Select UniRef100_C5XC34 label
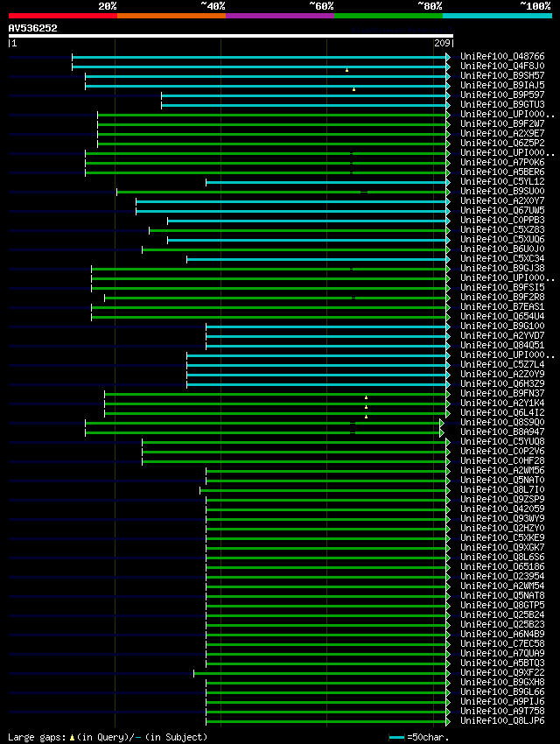 (502, 258)
